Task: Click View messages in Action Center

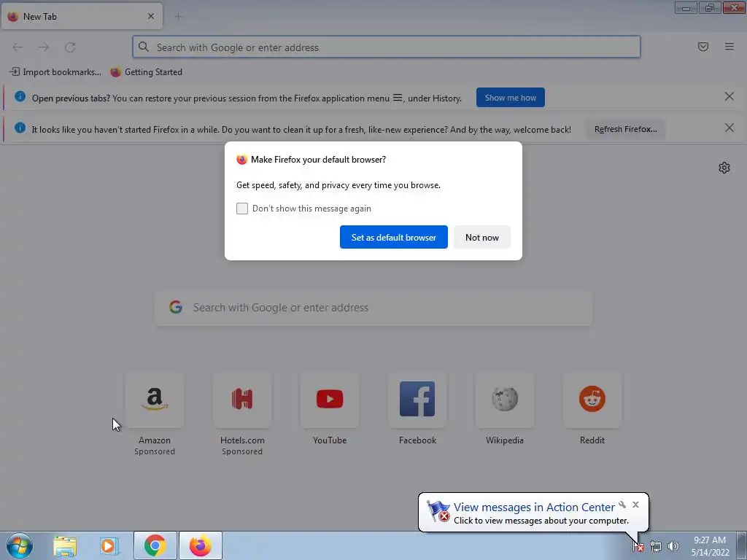Action: pos(533,507)
